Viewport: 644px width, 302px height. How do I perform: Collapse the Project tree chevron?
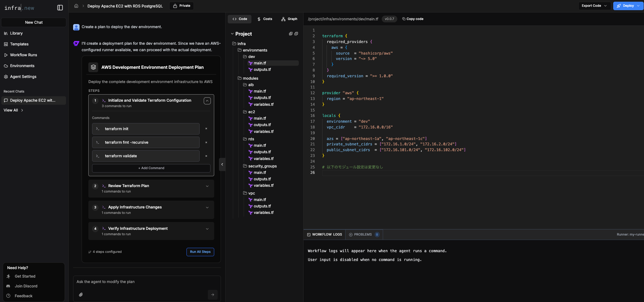pos(232,34)
